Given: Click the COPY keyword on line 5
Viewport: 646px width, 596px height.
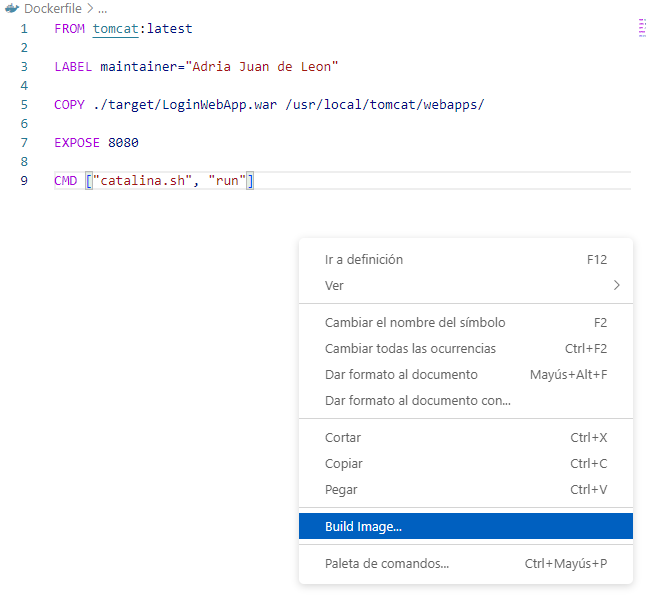Looking at the screenshot, I should pos(69,105).
